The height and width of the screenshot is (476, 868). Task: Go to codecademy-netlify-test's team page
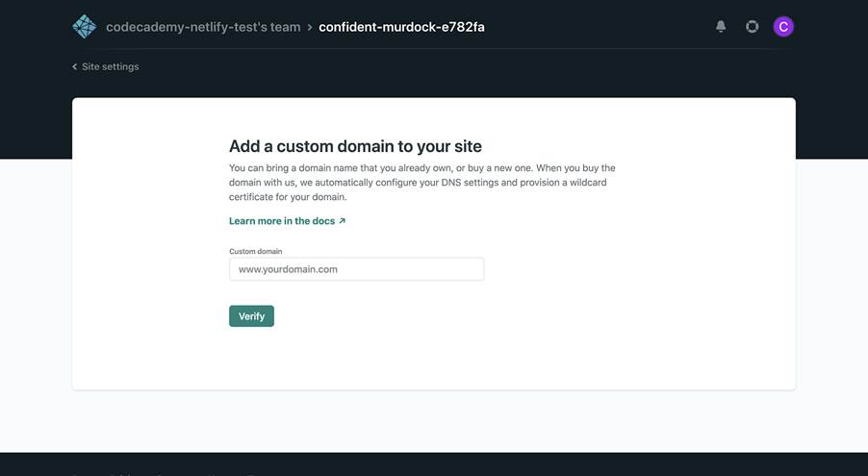click(203, 27)
